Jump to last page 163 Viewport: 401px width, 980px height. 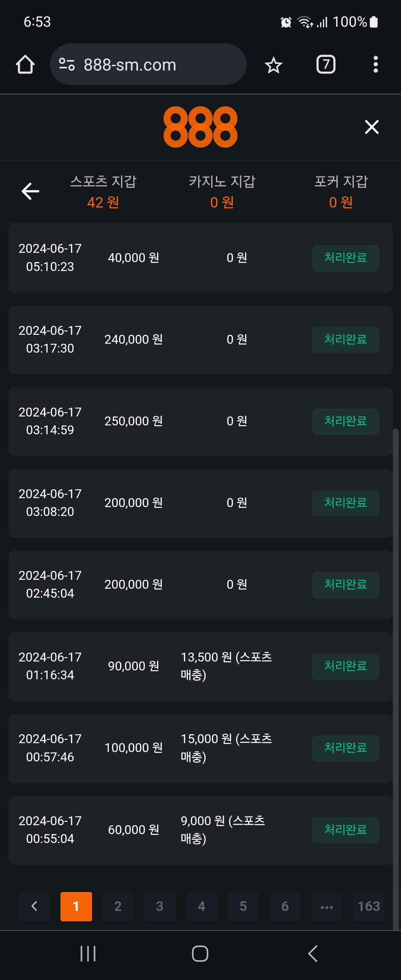click(x=368, y=906)
